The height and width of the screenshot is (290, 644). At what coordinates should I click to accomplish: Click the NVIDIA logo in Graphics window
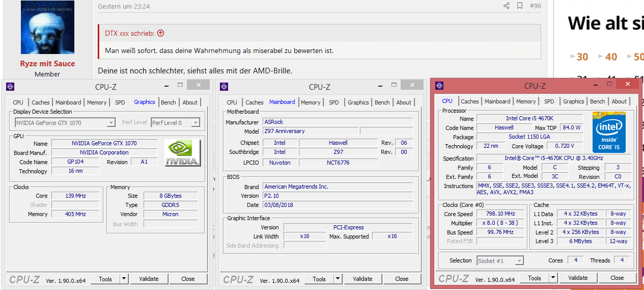point(183,153)
